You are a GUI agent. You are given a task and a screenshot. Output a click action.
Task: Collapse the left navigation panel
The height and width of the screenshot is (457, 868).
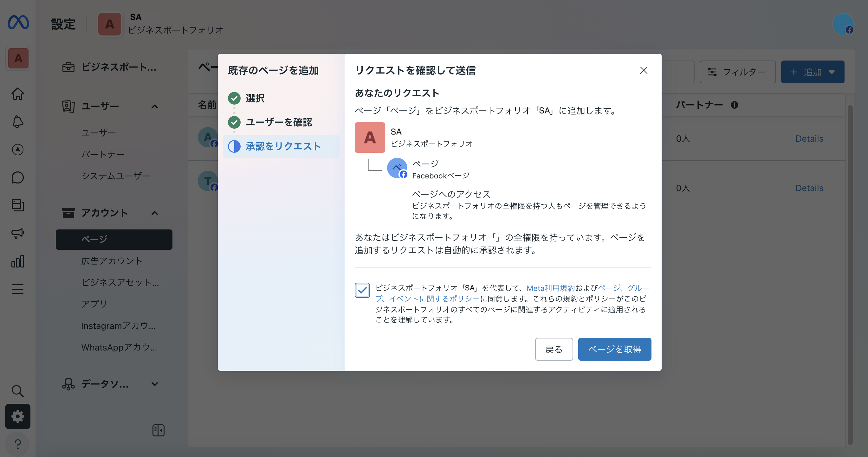158,430
